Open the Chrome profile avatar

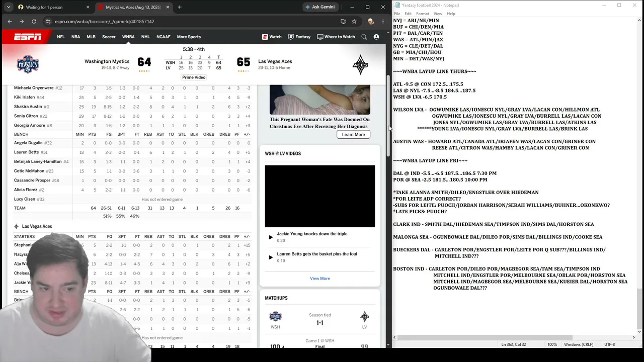371,22
